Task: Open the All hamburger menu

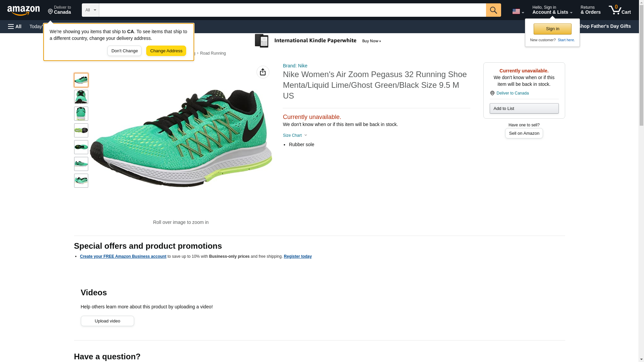Action: coord(15,26)
